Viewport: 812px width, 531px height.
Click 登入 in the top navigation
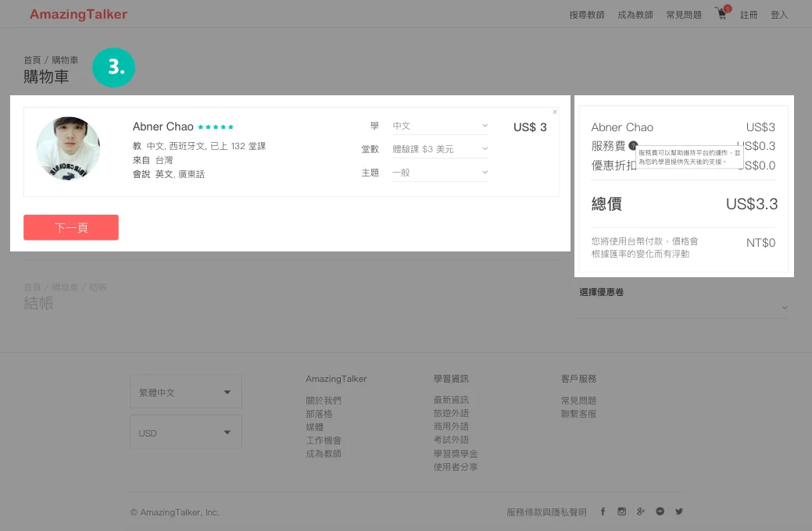point(779,15)
